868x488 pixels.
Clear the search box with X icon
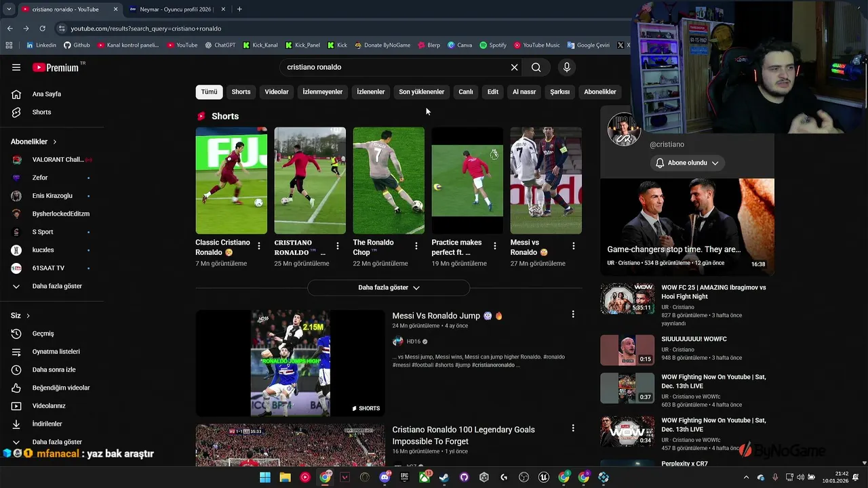(514, 67)
